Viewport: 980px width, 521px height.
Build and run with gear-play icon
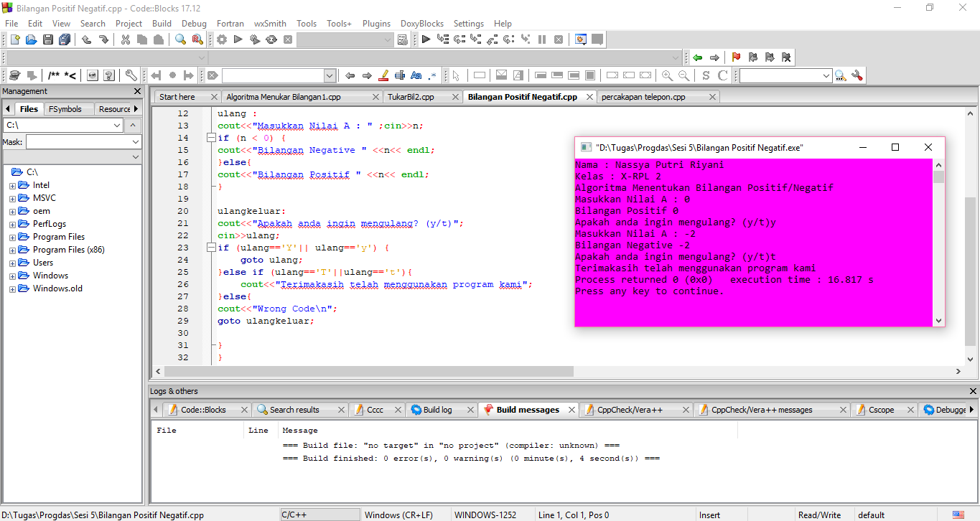click(x=255, y=39)
